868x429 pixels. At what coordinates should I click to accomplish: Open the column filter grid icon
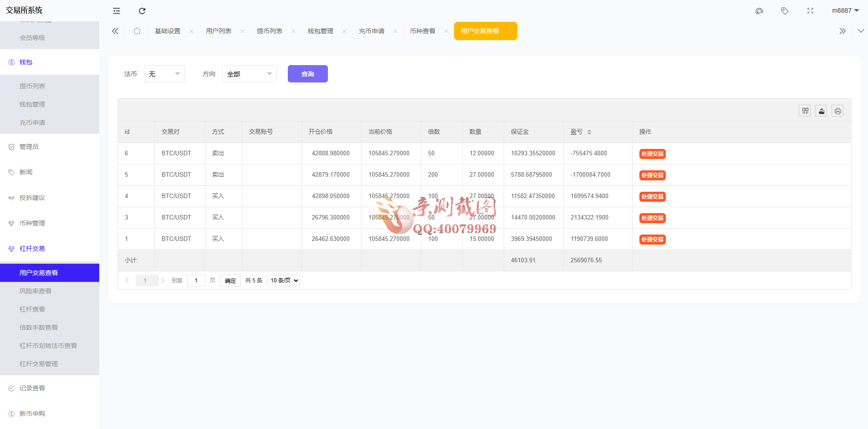(805, 111)
